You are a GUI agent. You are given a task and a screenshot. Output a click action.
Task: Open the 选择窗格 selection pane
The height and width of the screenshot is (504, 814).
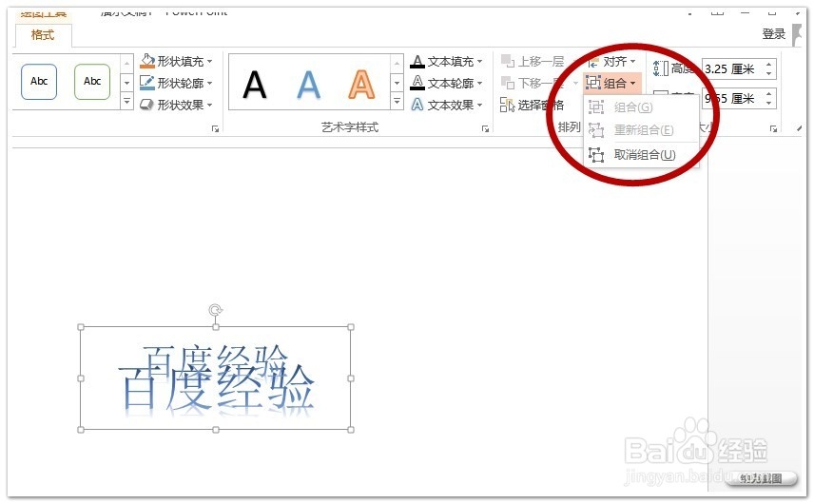click(x=533, y=105)
